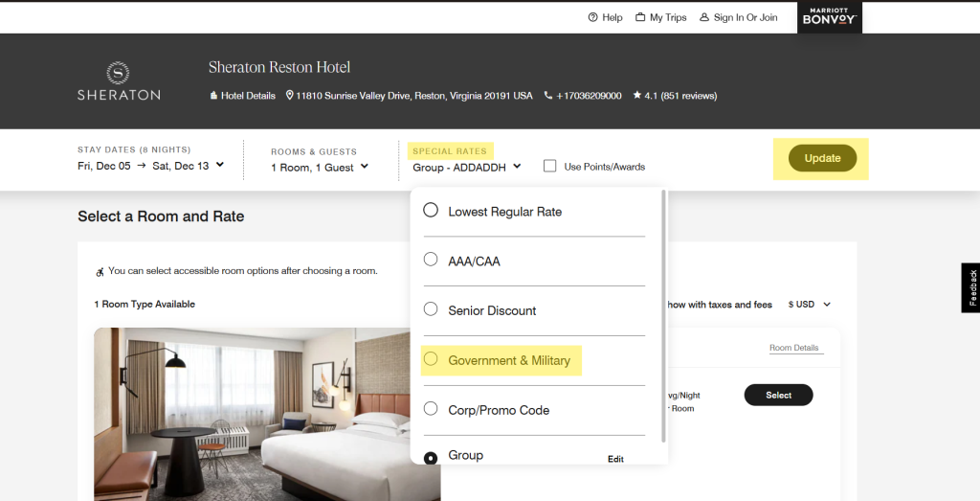
Task: Click the Sheraton logo
Action: tap(119, 81)
